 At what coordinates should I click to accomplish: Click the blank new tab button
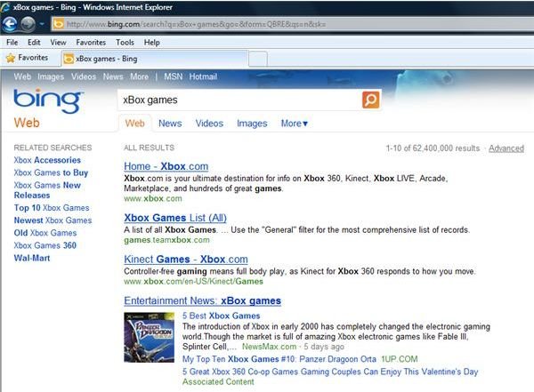pyautogui.click(x=258, y=60)
